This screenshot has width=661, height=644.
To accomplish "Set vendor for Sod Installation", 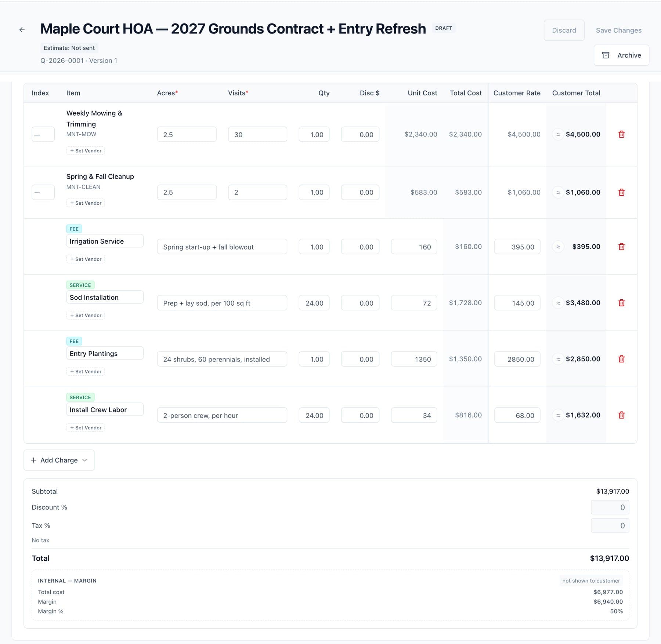I will (x=86, y=315).
